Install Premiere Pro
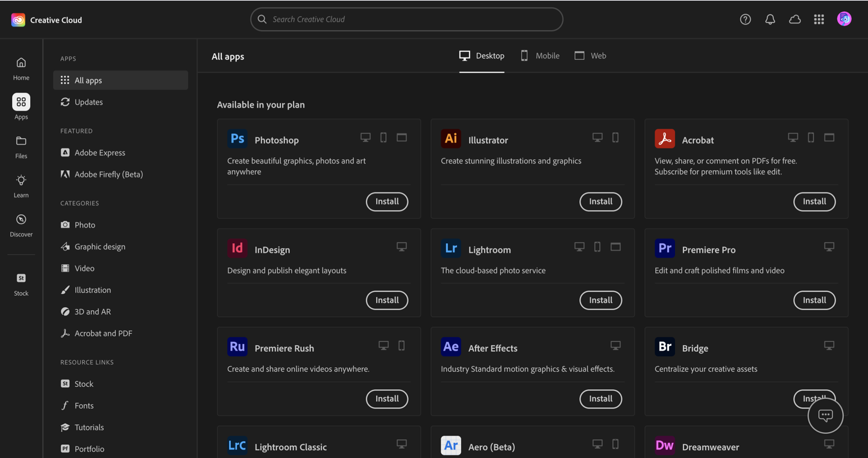 (814, 300)
